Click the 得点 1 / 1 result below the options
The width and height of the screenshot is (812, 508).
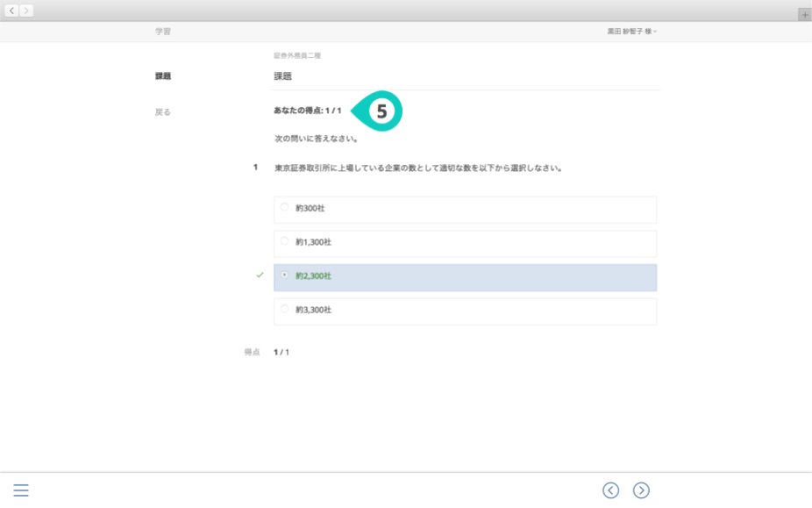click(x=281, y=352)
